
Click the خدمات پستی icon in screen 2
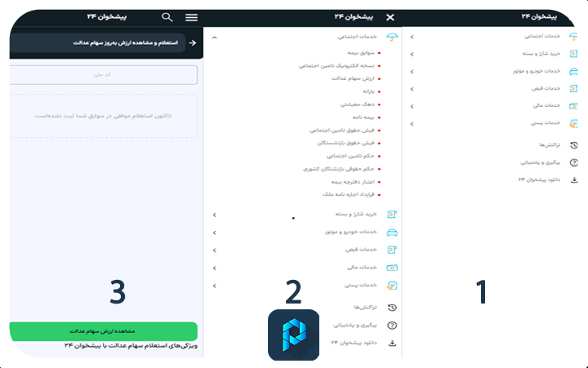392,286
